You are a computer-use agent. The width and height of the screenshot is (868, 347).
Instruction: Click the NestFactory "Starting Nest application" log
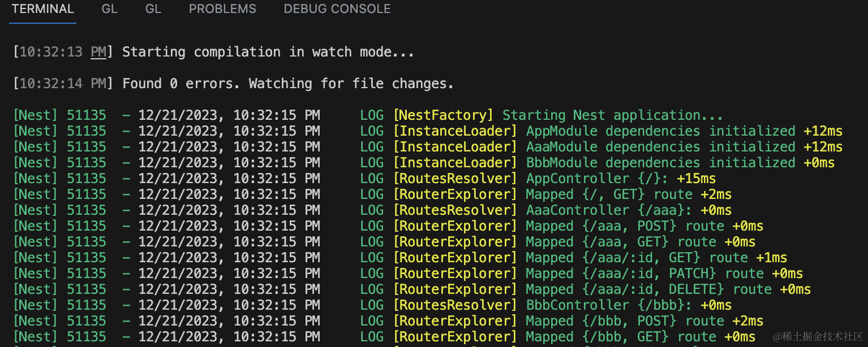[612, 115]
